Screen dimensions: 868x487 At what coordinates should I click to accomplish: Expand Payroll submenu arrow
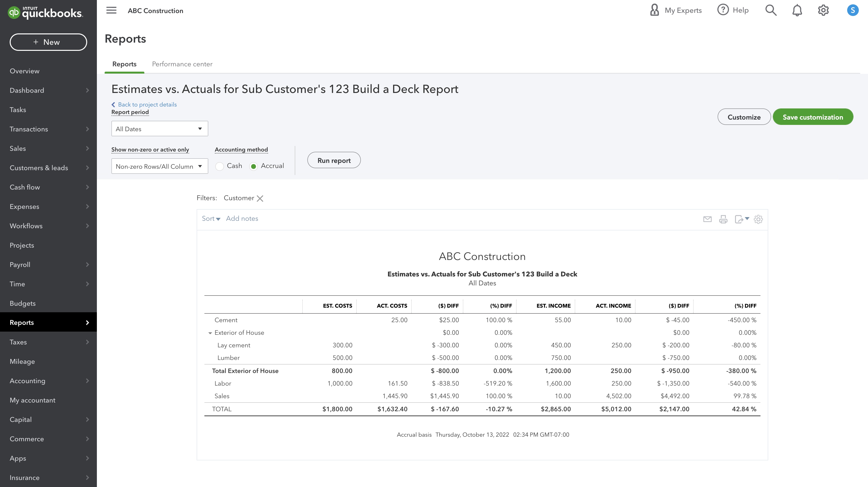88,264
